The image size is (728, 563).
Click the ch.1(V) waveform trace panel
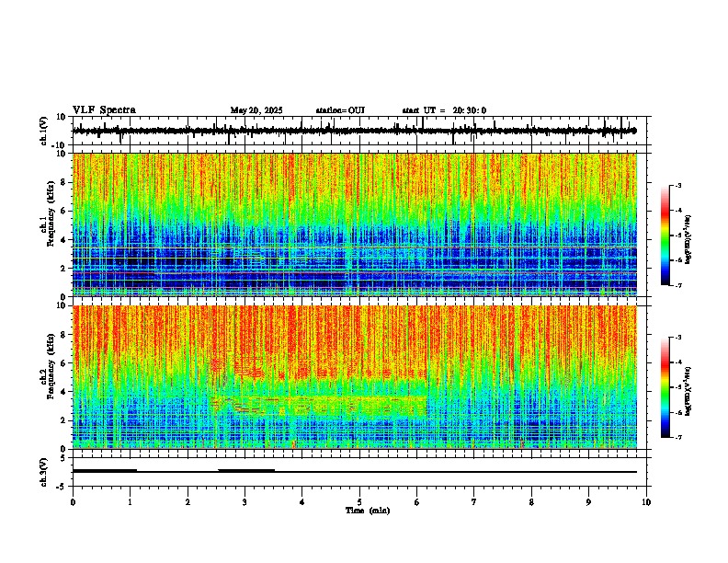pos(361,131)
